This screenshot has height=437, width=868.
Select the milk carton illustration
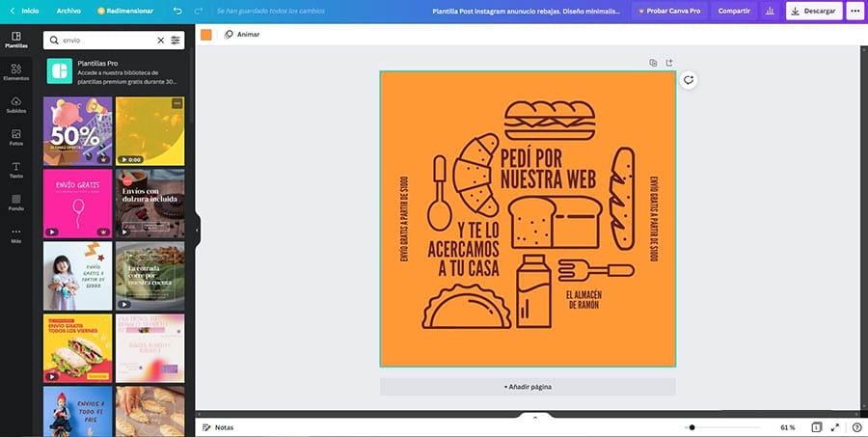[533, 291]
